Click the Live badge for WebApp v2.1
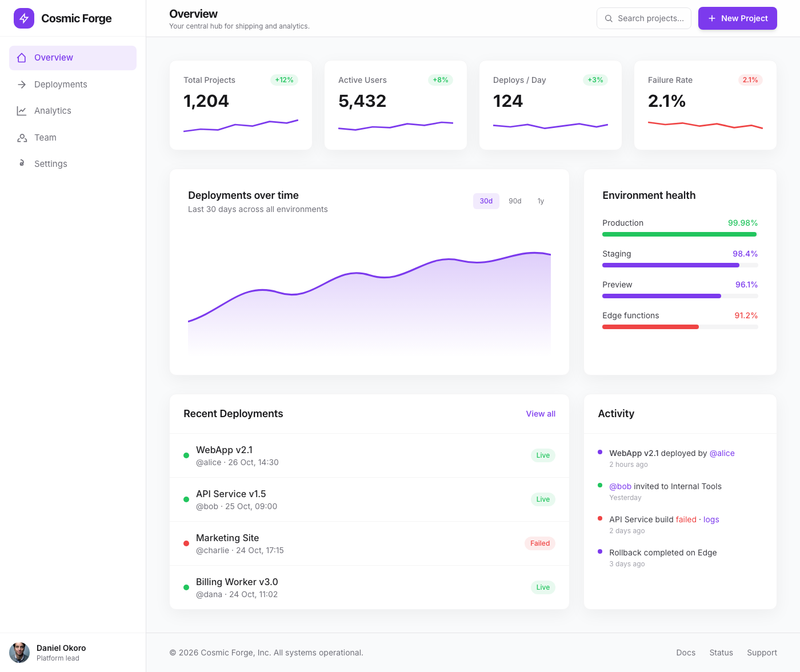800x672 pixels. (x=543, y=455)
